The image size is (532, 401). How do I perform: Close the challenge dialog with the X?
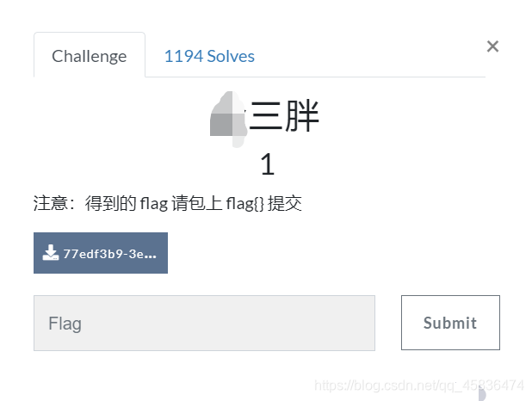[492, 46]
